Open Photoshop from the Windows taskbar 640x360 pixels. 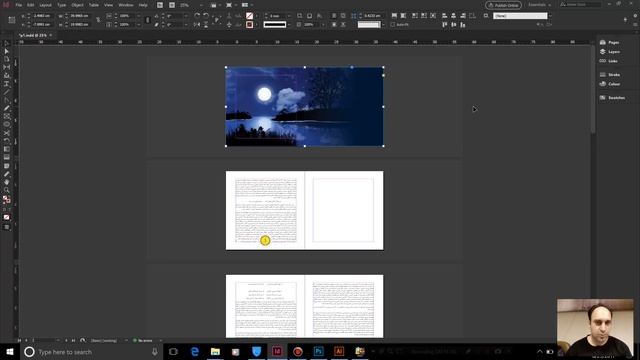318,351
